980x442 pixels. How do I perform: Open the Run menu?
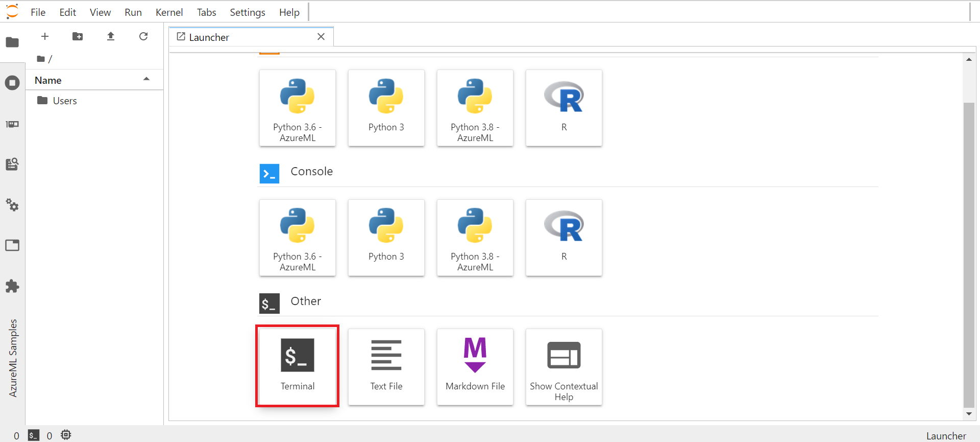[x=133, y=12]
